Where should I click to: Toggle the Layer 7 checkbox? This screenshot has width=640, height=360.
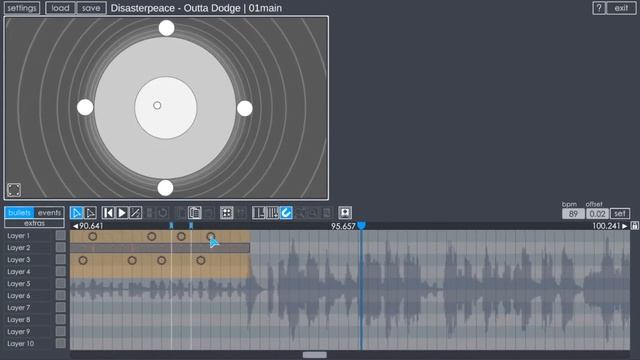[60, 307]
